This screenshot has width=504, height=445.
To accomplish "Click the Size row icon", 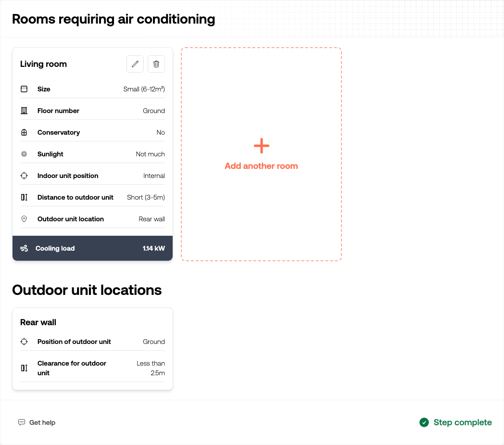I will pyautogui.click(x=24, y=89).
